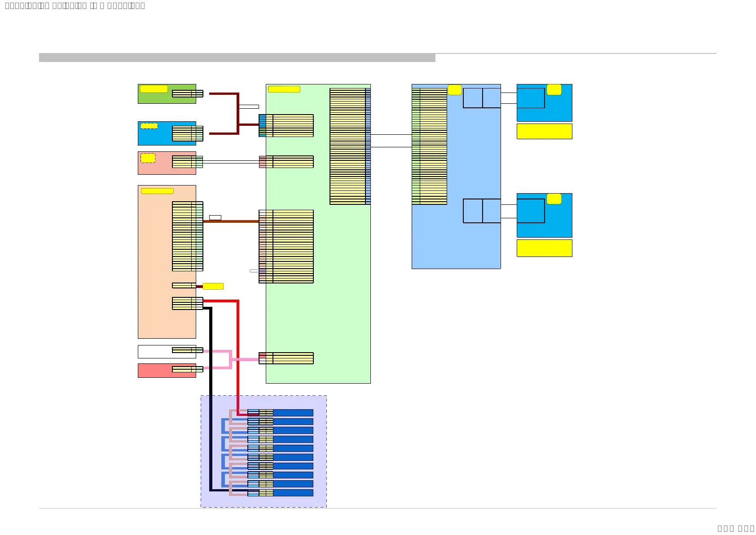
Task: Click the yellow tag beside peach block's dark-red stub
Action: [213, 286]
